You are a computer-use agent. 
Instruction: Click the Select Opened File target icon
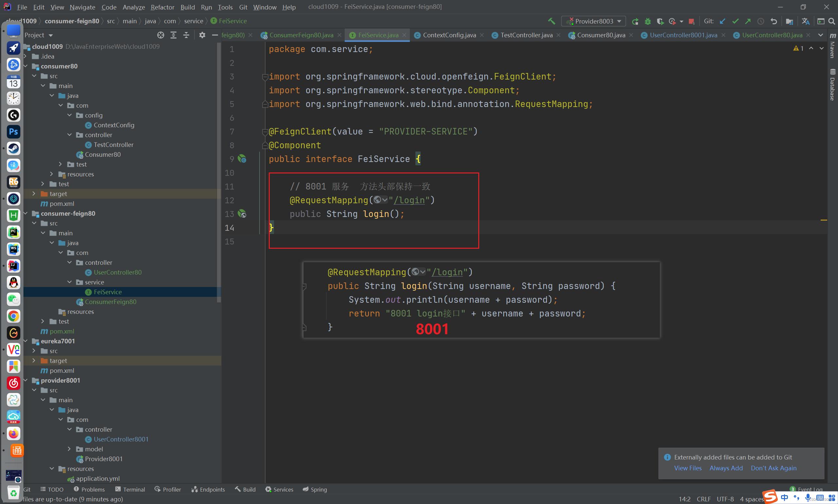161,35
